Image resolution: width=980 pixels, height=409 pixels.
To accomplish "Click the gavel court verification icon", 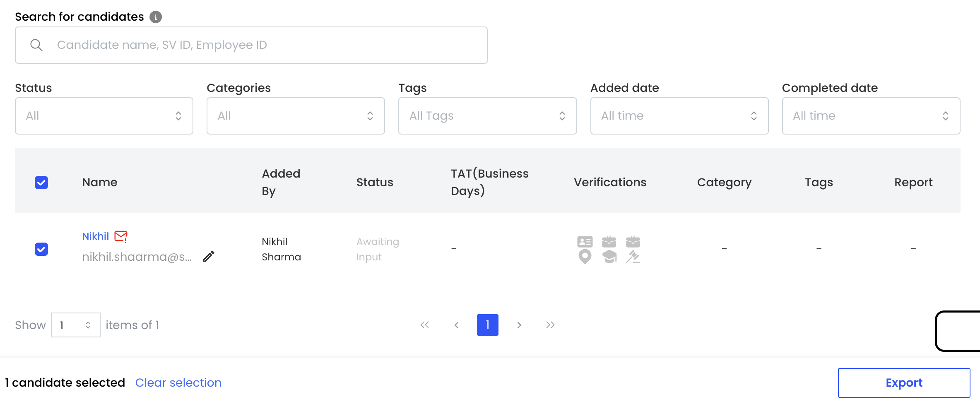I will (x=633, y=257).
